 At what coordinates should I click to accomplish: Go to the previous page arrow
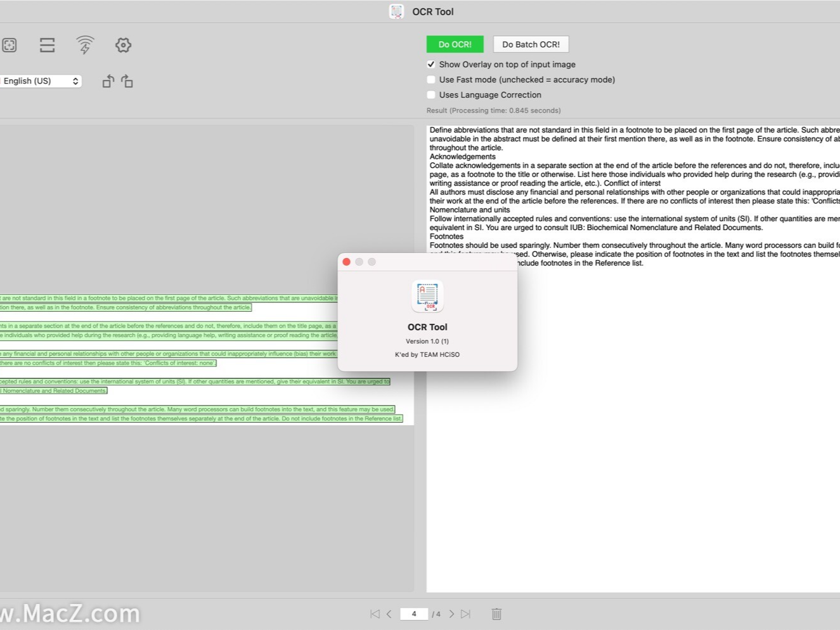pyautogui.click(x=389, y=614)
